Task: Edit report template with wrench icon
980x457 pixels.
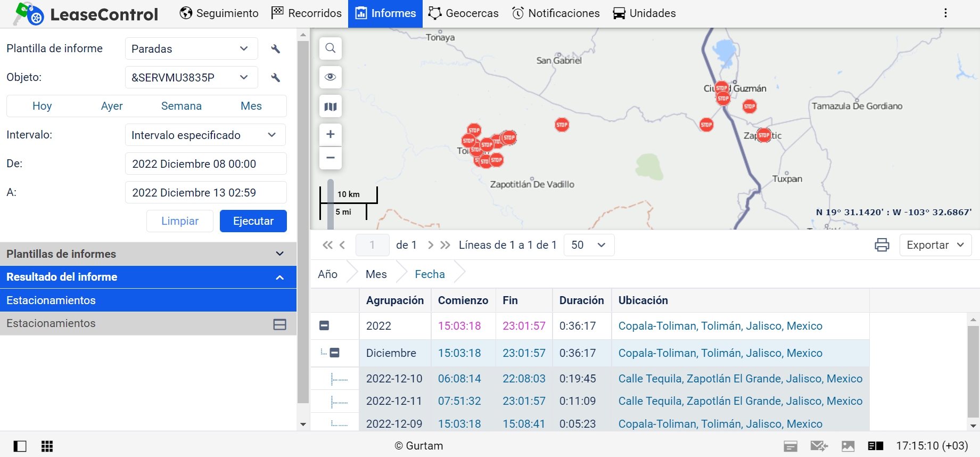Action: tap(276, 49)
